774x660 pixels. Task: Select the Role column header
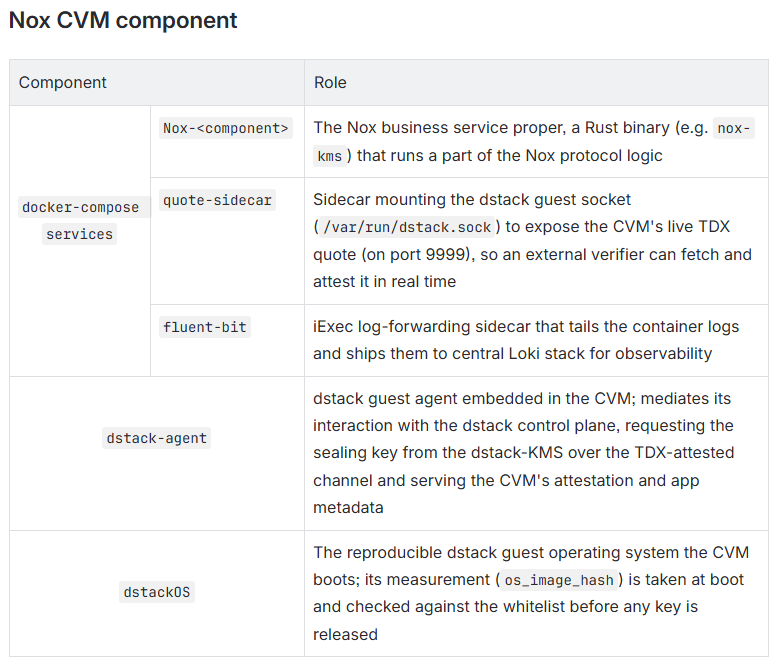[x=330, y=82]
